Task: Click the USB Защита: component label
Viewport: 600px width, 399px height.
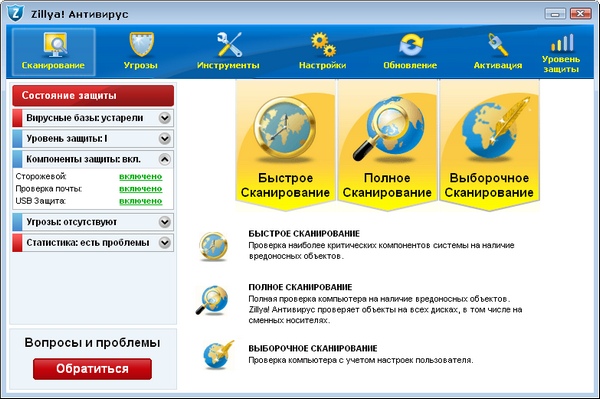Action: tap(41, 201)
